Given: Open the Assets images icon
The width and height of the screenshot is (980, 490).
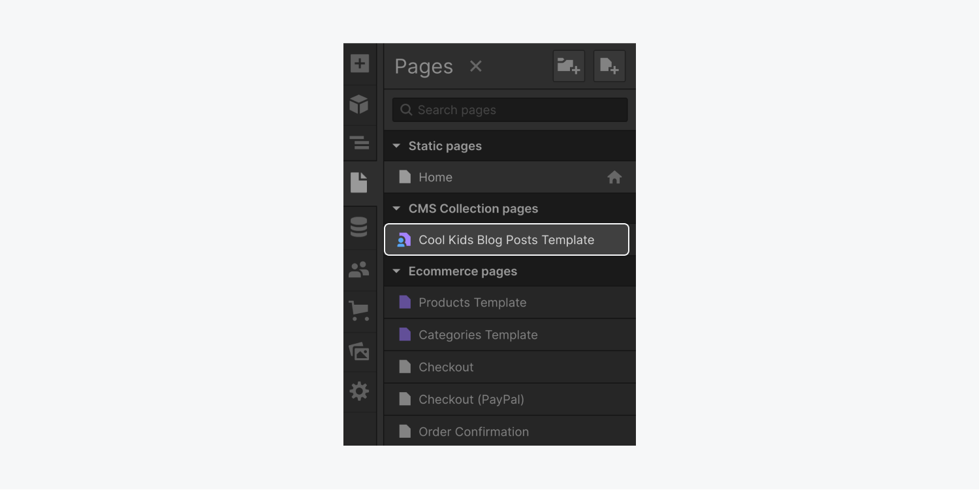Looking at the screenshot, I should (x=359, y=352).
